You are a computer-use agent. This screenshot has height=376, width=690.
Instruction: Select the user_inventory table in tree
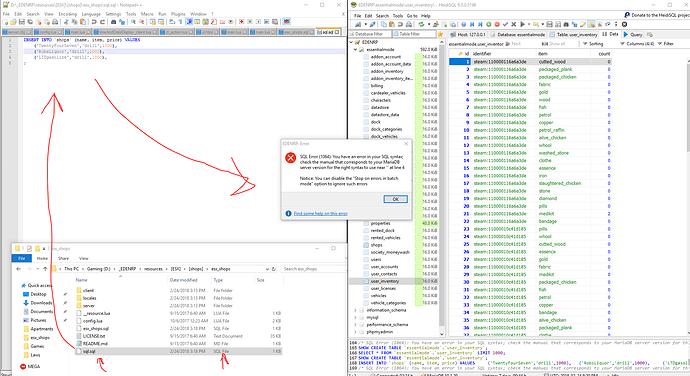tap(385, 281)
